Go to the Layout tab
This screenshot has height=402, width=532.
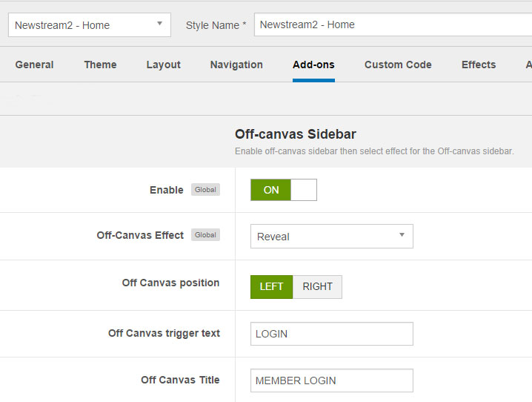point(164,65)
